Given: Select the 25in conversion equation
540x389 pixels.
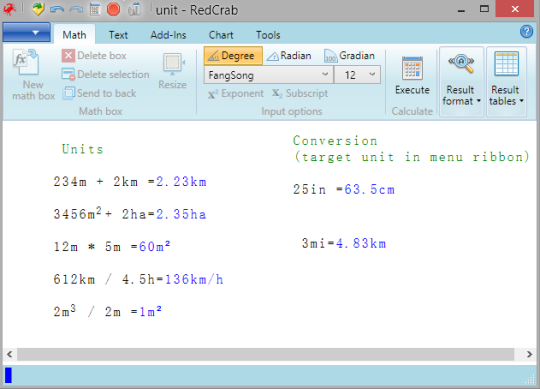Looking at the screenshot, I should (x=344, y=189).
